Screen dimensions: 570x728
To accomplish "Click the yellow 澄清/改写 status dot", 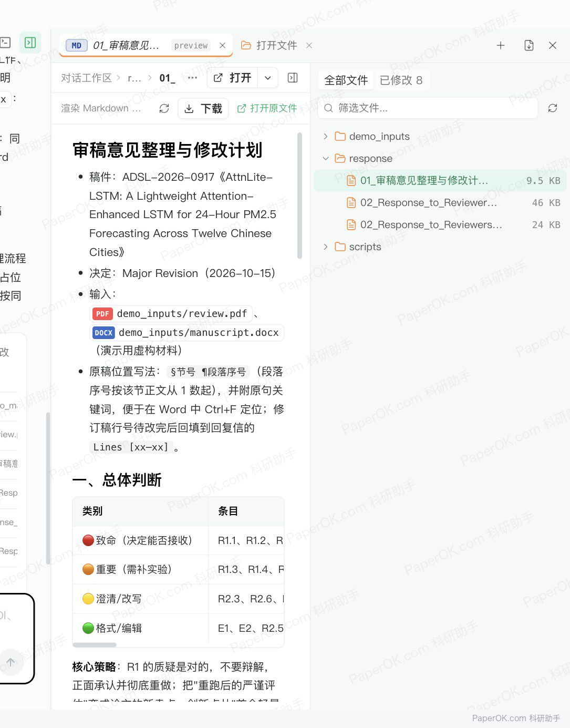I will click(x=88, y=599).
